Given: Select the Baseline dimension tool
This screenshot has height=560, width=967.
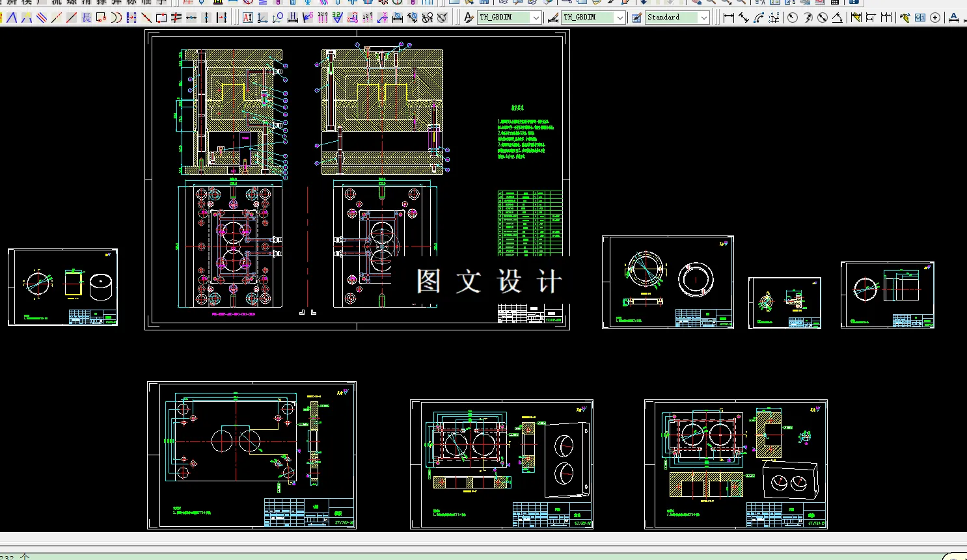Looking at the screenshot, I should pyautogui.click(x=871, y=18).
